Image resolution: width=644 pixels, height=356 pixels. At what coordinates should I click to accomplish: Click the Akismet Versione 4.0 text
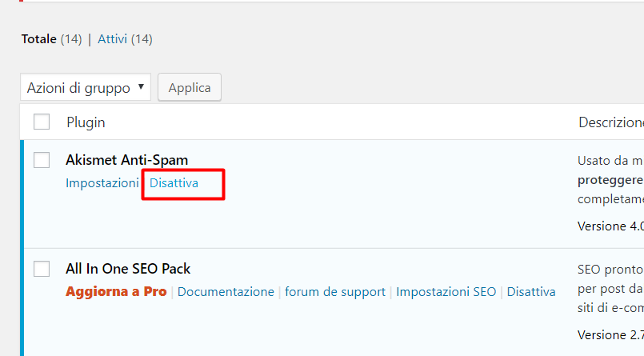[x=610, y=226]
